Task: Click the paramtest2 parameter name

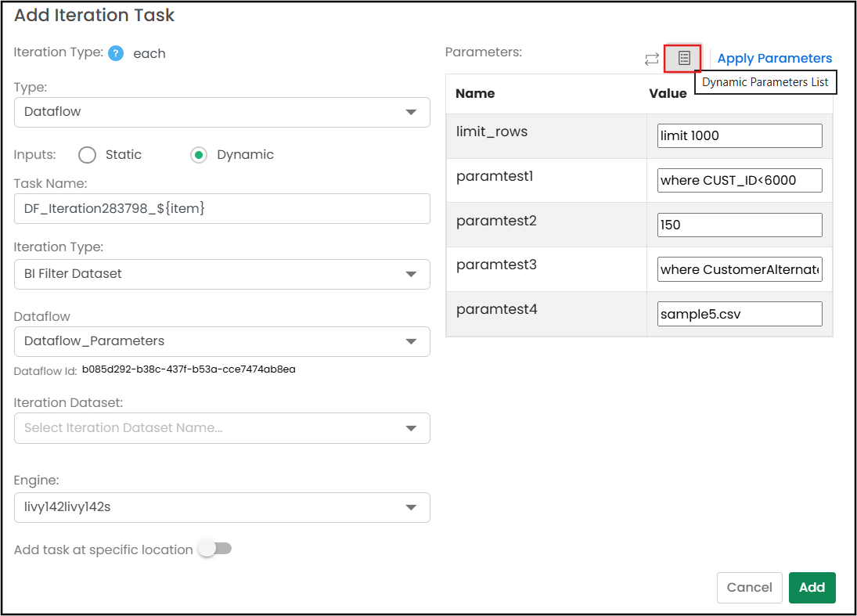Action: click(496, 221)
